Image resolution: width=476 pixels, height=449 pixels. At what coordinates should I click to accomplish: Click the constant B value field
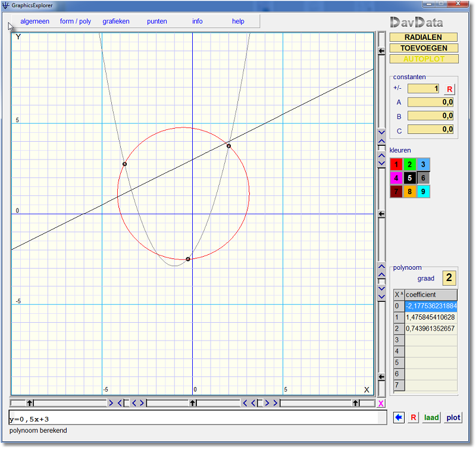point(430,116)
